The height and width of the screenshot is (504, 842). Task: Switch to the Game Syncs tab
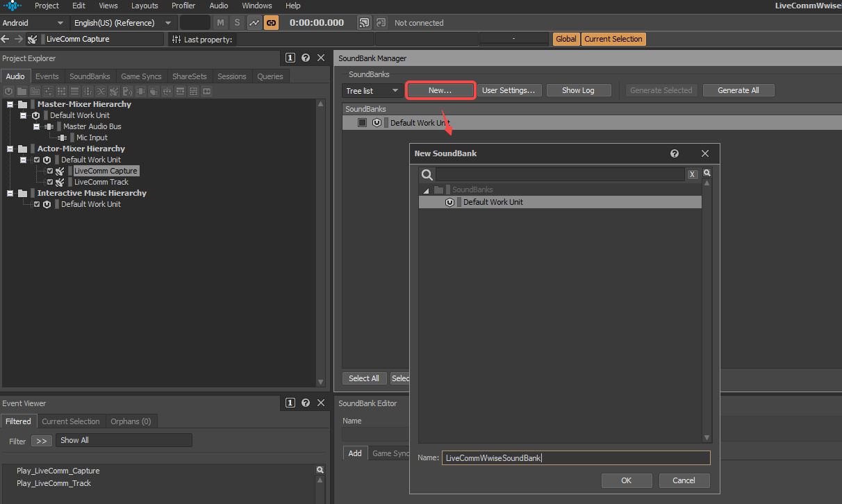click(141, 76)
